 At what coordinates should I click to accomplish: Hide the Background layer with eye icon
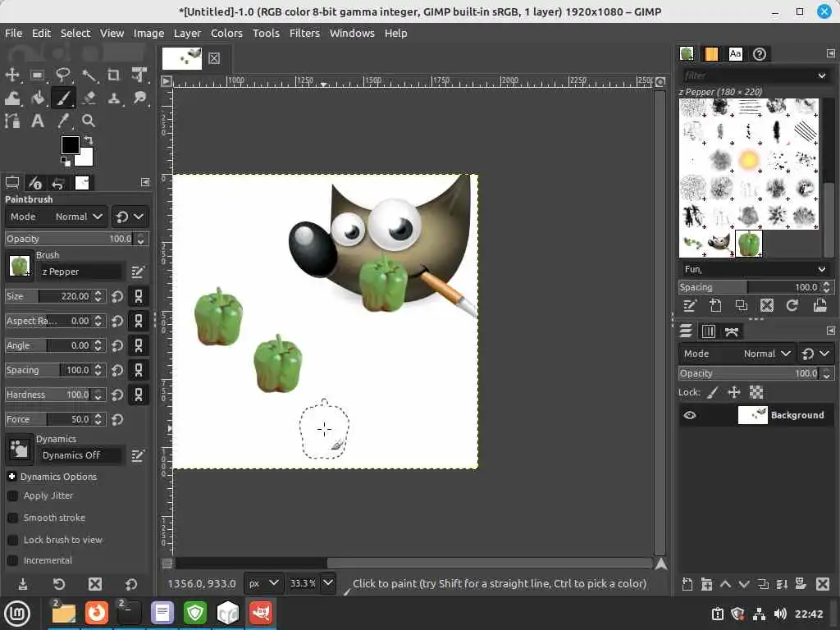(x=690, y=415)
